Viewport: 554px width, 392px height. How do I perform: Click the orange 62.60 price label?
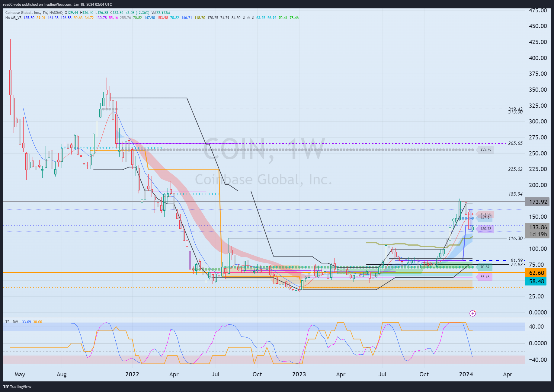[536, 273]
